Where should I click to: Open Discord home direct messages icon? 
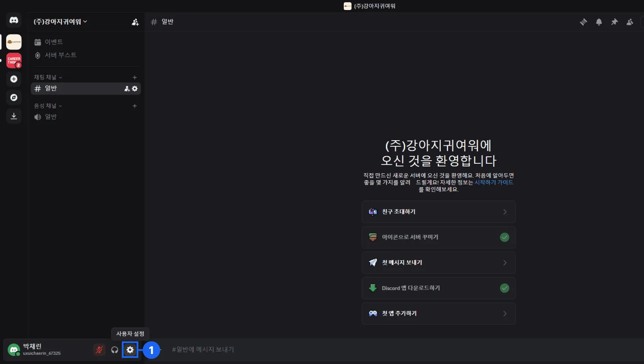pyautogui.click(x=14, y=20)
